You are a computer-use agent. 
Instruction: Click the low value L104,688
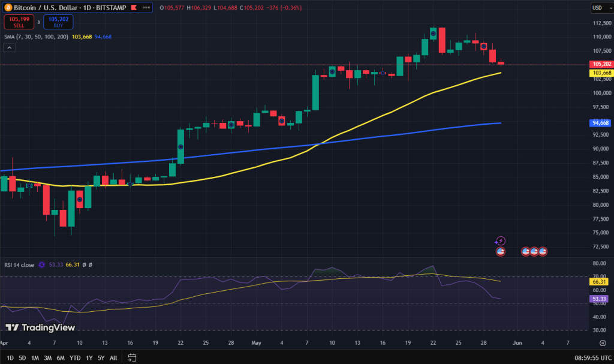click(x=225, y=7)
